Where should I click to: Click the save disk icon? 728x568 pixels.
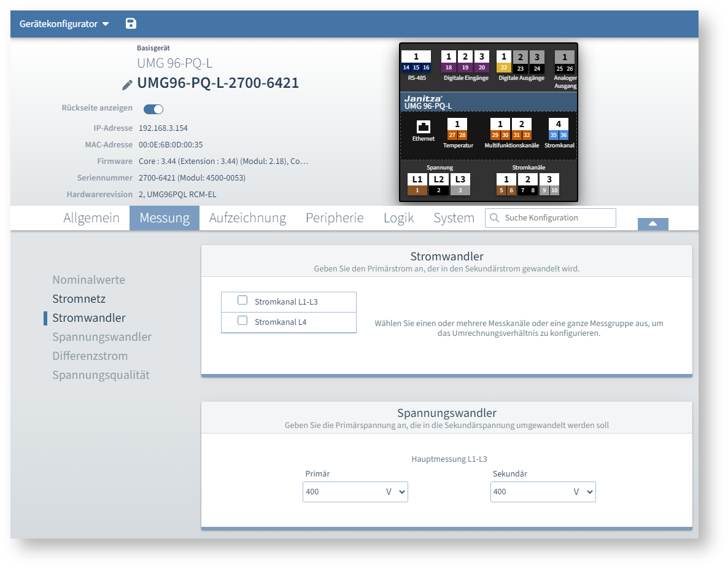pos(131,24)
